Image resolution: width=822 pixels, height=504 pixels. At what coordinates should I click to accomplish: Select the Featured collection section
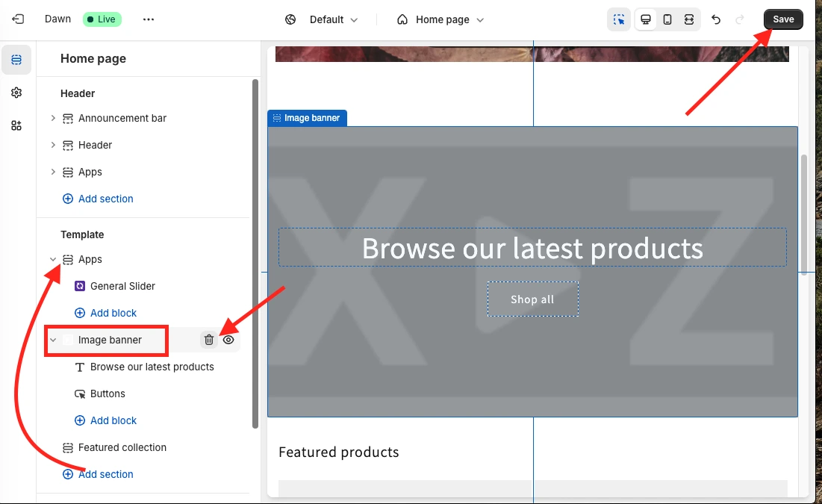[122, 447]
